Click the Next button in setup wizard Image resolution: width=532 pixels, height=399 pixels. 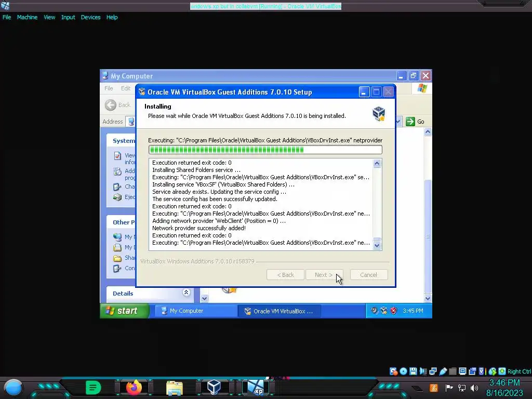(324, 275)
